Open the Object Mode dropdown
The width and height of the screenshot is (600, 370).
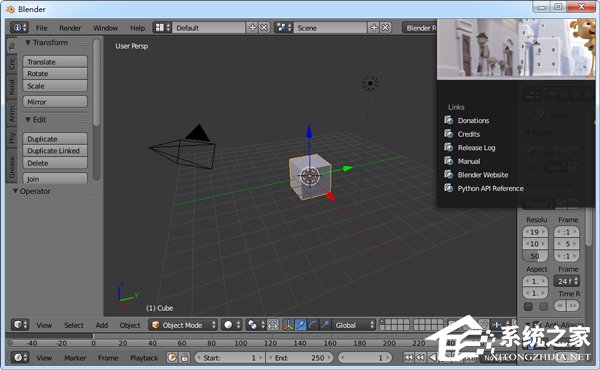[x=183, y=325]
